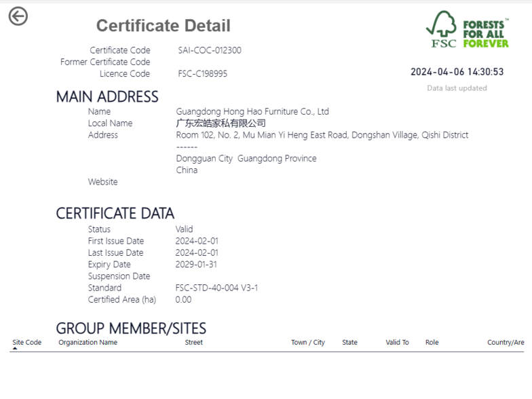Viewport: 532px width, 399px height.
Task: Select the Country/Area column header
Action: [506, 343]
